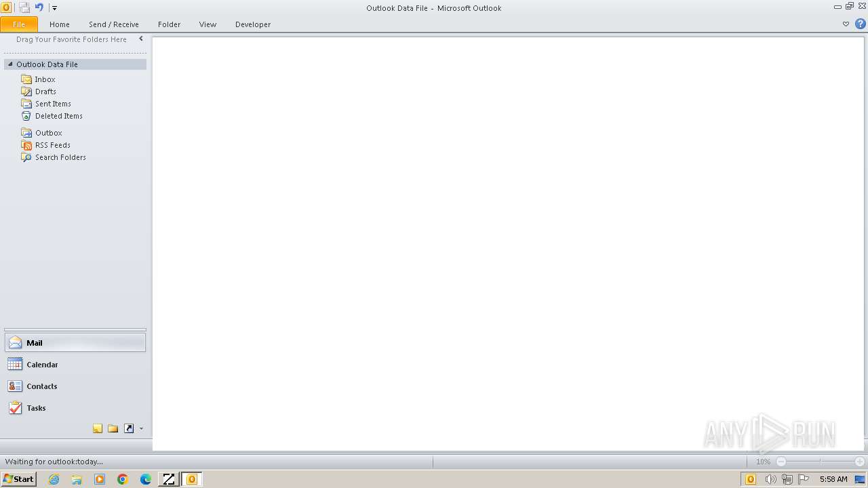This screenshot has width=868, height=488.
Task: Click the Drafts folder icon
Action: pos(26,91)
